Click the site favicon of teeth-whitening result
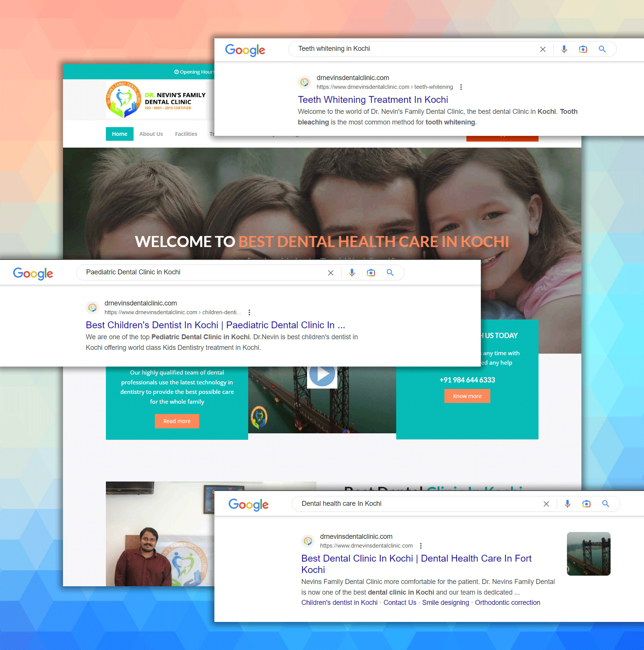Image resolution: width=644 pixels, height=650 pixels. pos(304,82)
